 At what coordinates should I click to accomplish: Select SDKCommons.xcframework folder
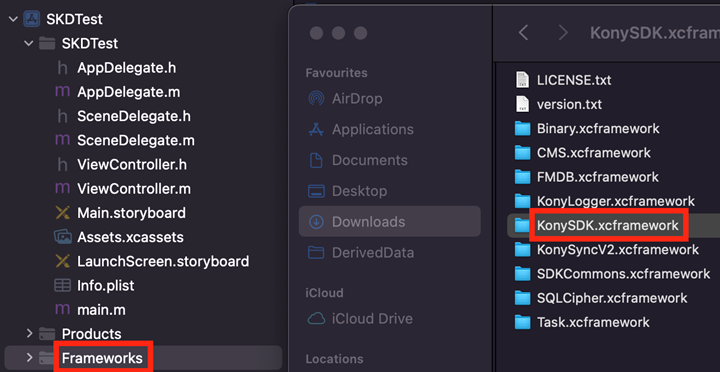tap(623, 274)
